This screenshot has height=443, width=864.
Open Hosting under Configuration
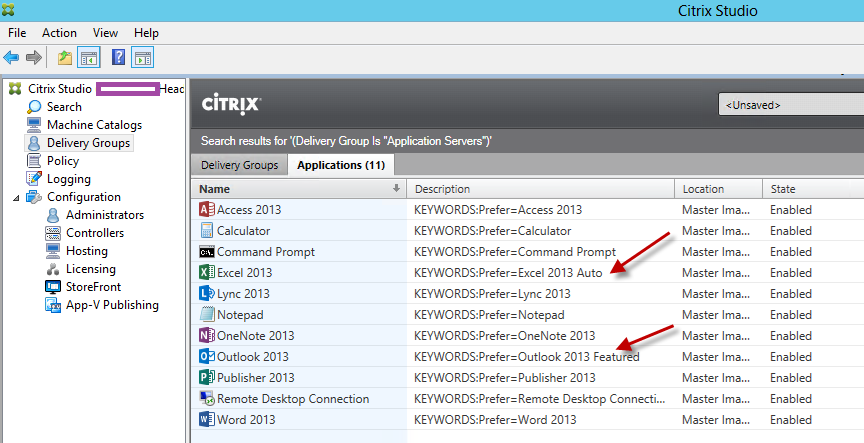pyautogui.click(x=87, y=251)
